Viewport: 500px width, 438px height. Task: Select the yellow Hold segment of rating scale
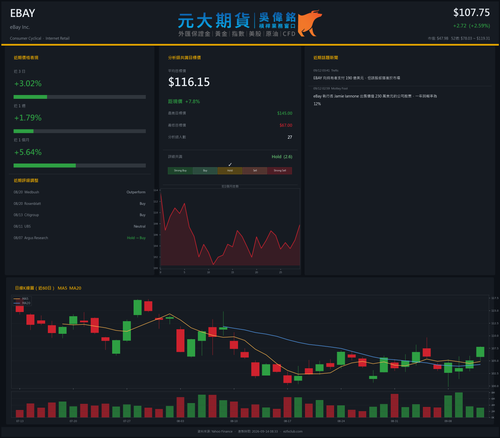pos(230,171)
